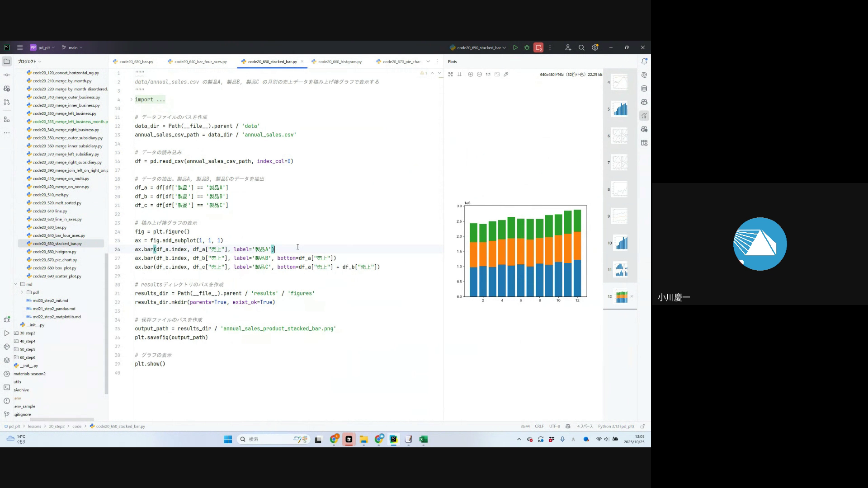This screenshot has height=488, width=868.
Task: Open the Database tool window
Action: coord(644,89)
